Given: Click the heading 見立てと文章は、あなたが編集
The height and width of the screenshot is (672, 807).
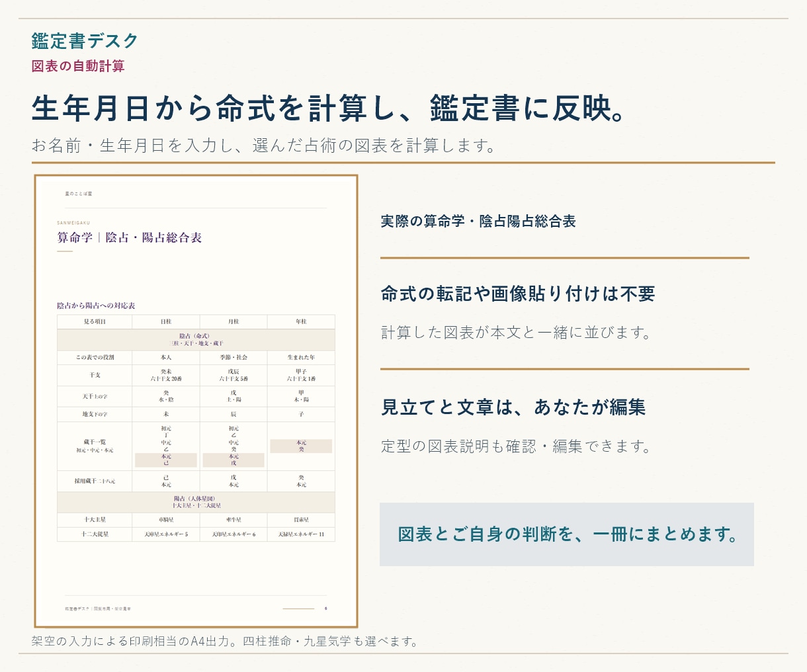Looking at the screenshot, I should pyautogui.click(x=513, y=407).
